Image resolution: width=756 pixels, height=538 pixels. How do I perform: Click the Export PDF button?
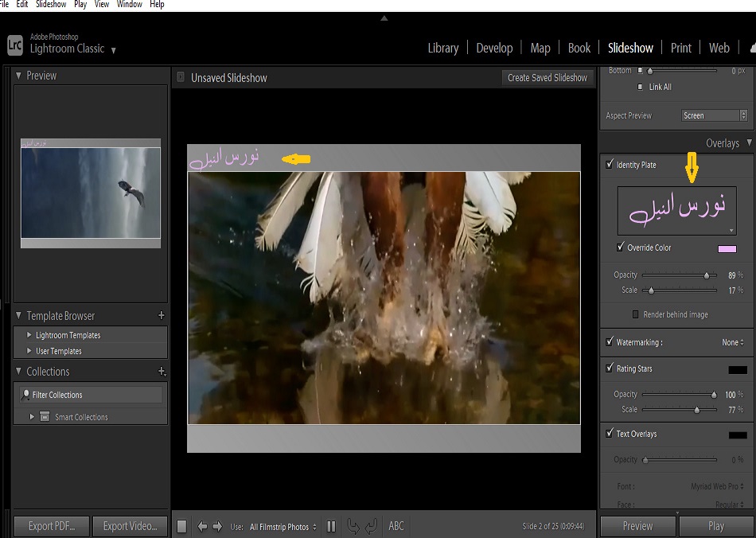point(52,526)
